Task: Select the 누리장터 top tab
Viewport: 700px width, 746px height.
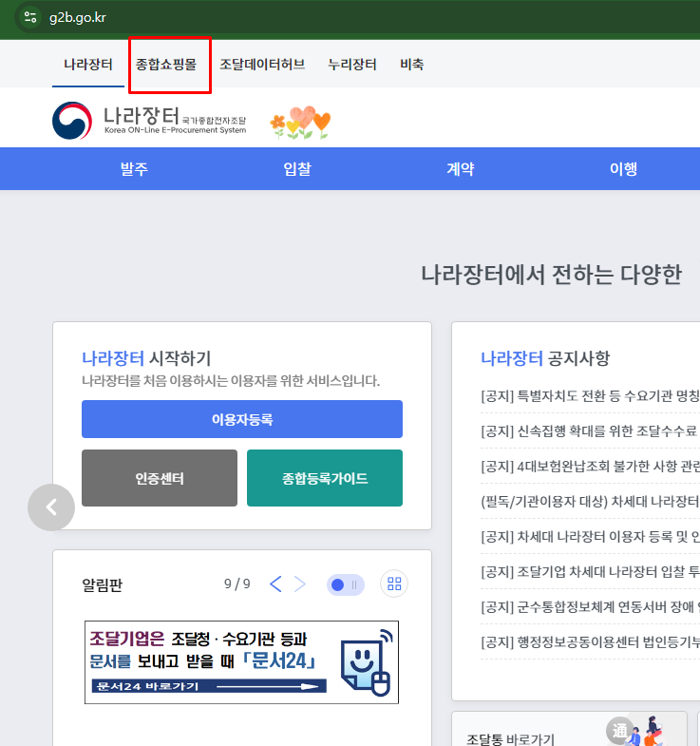Action: click(x=352, y=65)
